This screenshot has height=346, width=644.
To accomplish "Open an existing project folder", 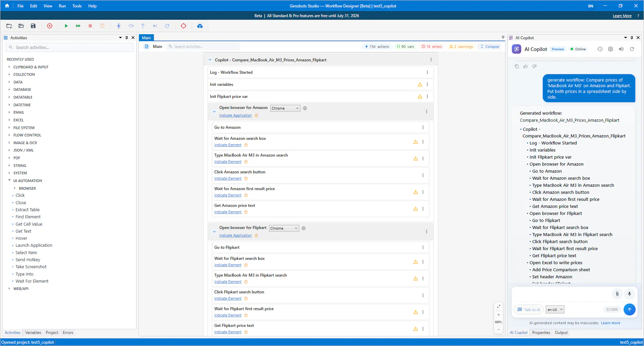I will (21, 26).
